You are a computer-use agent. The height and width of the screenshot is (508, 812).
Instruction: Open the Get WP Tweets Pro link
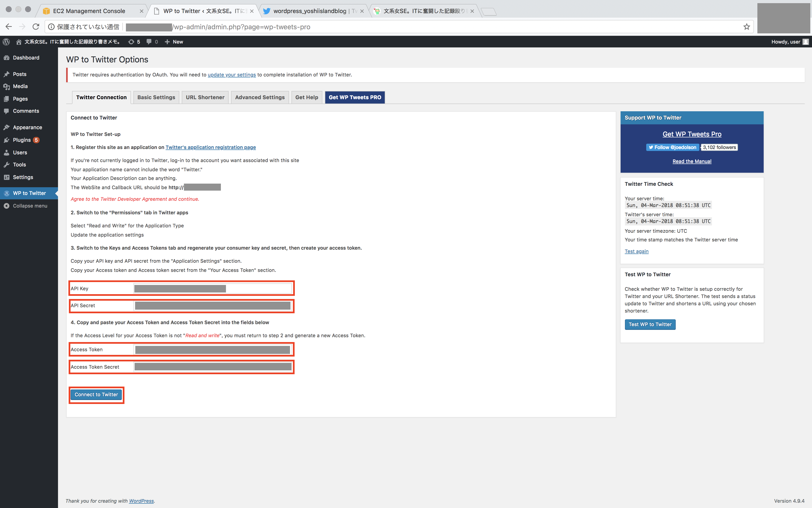[x=692, y=134]
